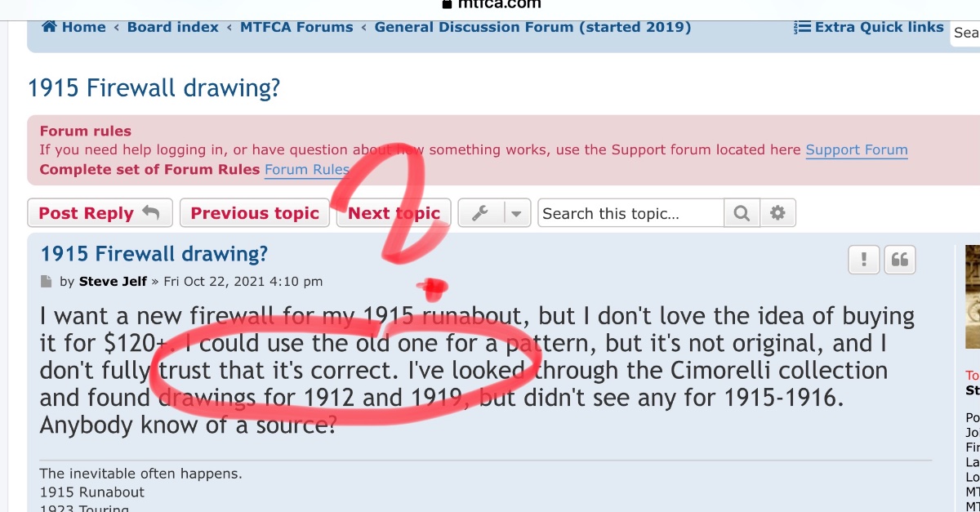Click the post document icon
This screenshot has width=980, height=512.
46,282
